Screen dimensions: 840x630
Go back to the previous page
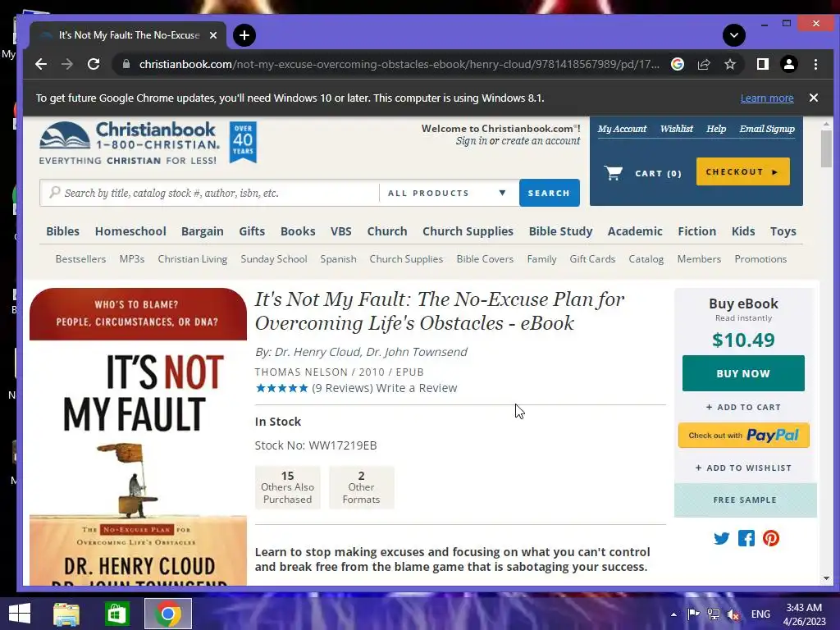(x=41, y=64)
